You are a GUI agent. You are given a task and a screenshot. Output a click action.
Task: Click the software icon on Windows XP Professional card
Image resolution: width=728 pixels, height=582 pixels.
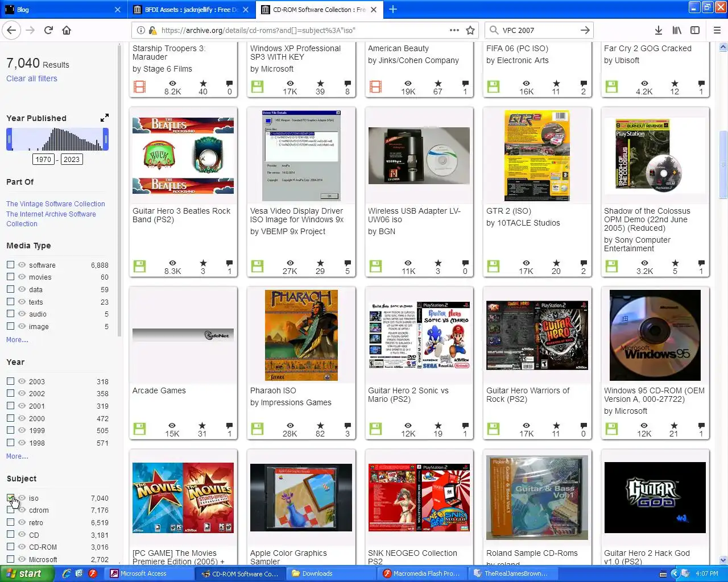[x=258, y=87]
